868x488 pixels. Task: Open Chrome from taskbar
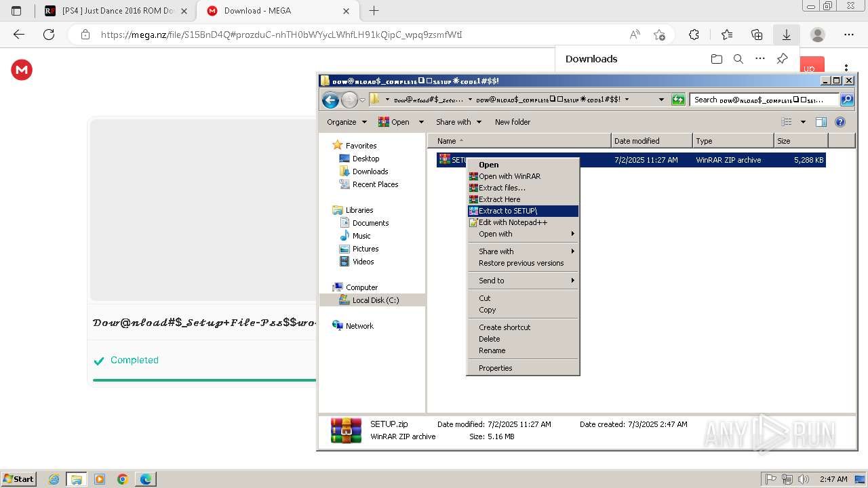point(122,479)
